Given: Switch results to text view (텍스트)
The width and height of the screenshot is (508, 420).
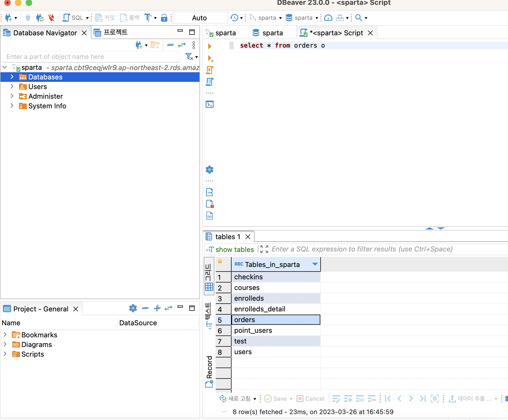Looking at the screenshot, I should (209, 316).
